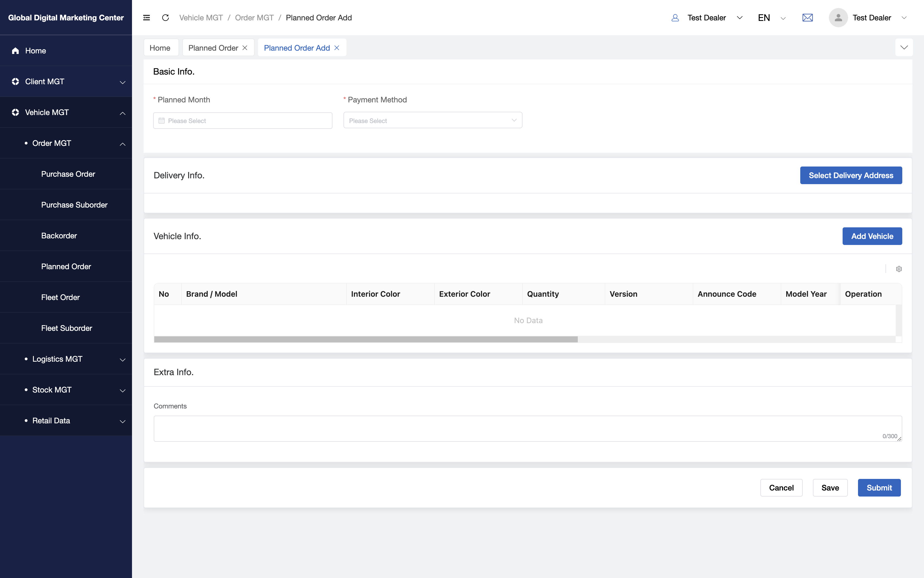The image size is (924, 578).
Task: Open table column settings gear
Action: tap(899, 269)
